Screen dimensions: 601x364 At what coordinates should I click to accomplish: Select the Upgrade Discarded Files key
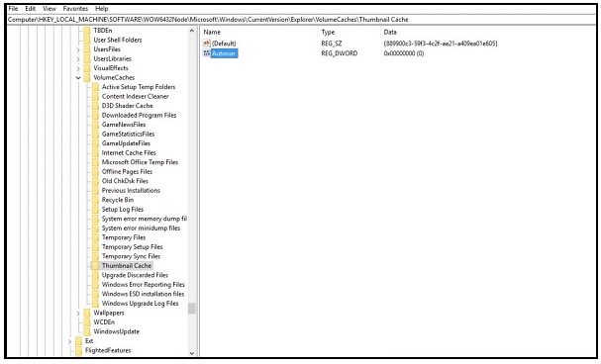(x=135, y=275)
